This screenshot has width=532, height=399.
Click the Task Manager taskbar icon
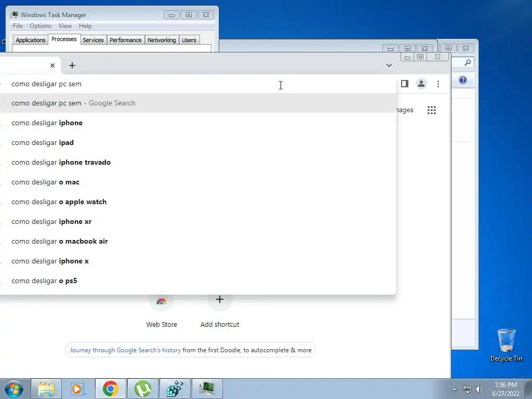[207, 389]
